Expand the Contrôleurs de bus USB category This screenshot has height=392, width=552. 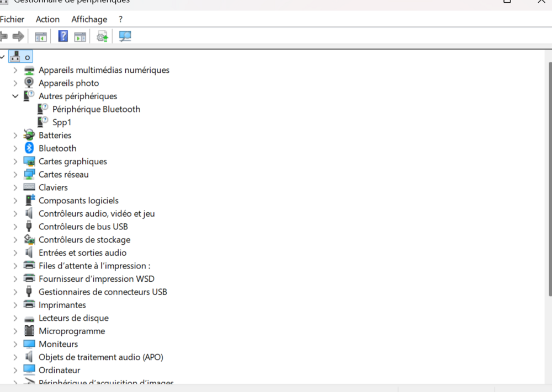point(15,227)
